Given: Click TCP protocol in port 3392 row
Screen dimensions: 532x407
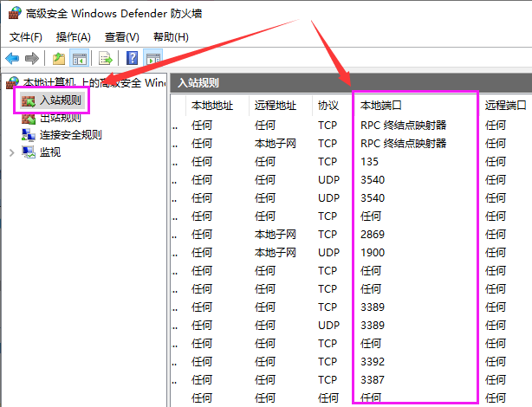Looking at the screenshot, I should [328, 362].
